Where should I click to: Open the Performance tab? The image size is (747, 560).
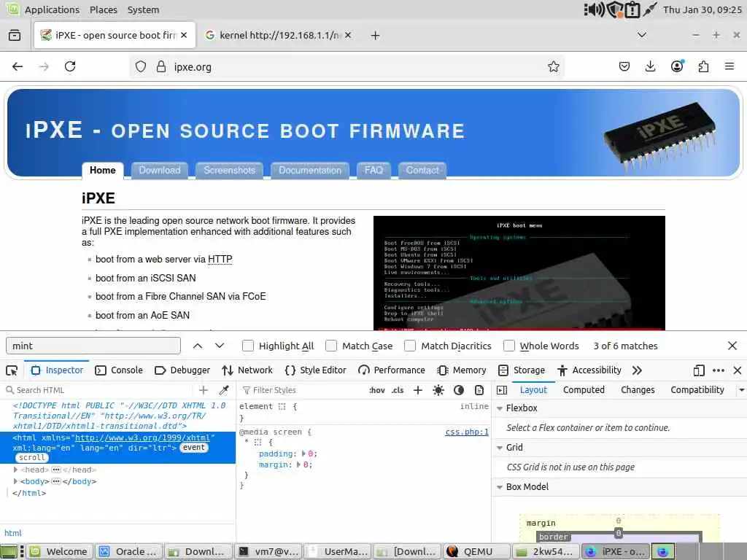392,370
